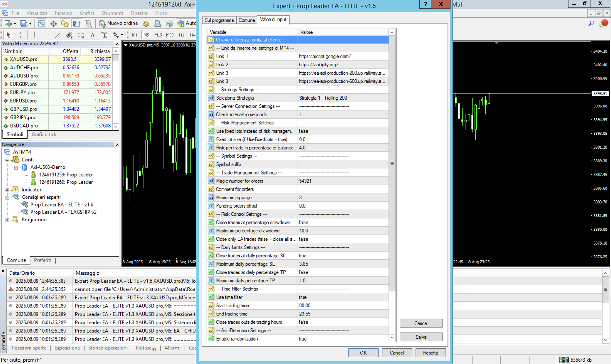
Task: Expand the Indicatori tree node
Action: tap(7, 190)
